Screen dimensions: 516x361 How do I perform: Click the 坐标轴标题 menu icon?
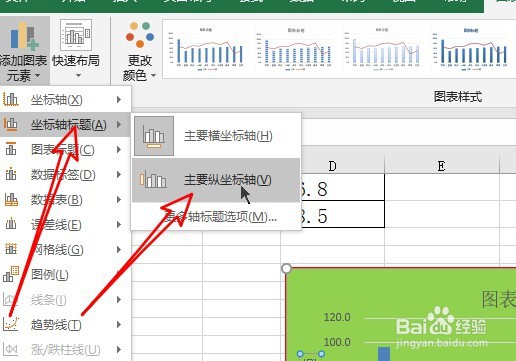[x=11, y=124]
